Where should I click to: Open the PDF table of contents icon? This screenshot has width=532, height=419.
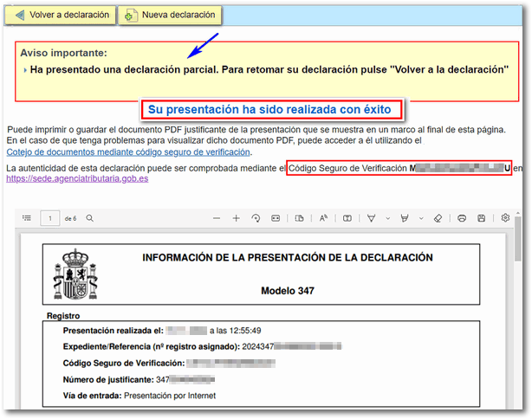coord(27,218)
